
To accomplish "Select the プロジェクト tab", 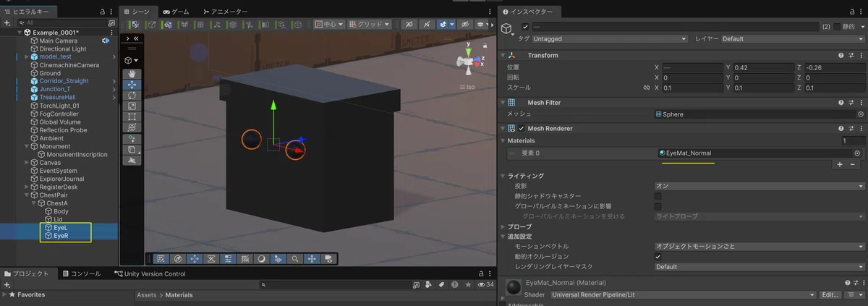I will 27,273.
